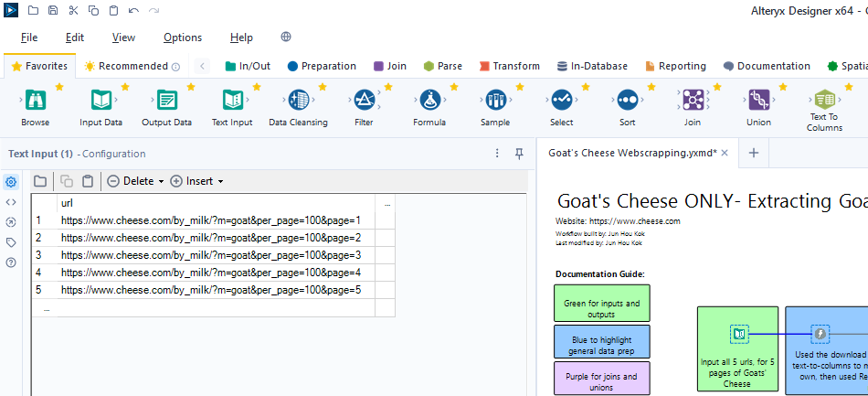This screenshot has width=868, height=396.
Task: Toggle favorite star on Browse tool
Action: [59, 87]
